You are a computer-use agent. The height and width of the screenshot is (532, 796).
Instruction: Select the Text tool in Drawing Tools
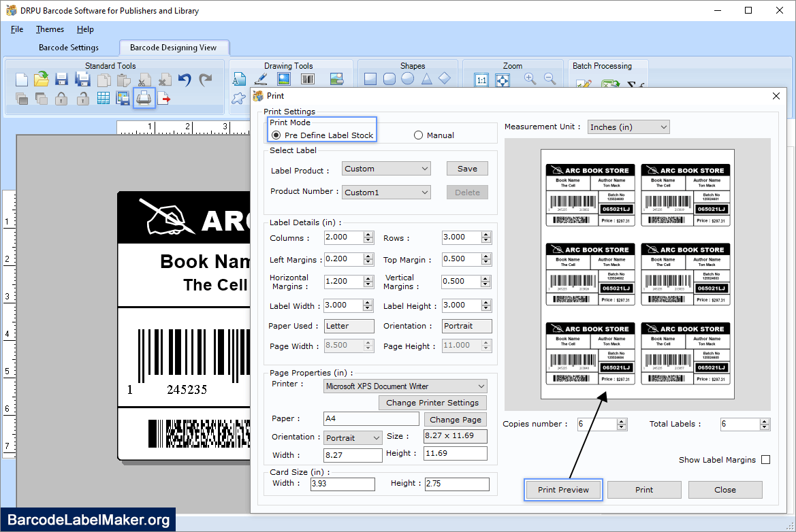(239, 79)
